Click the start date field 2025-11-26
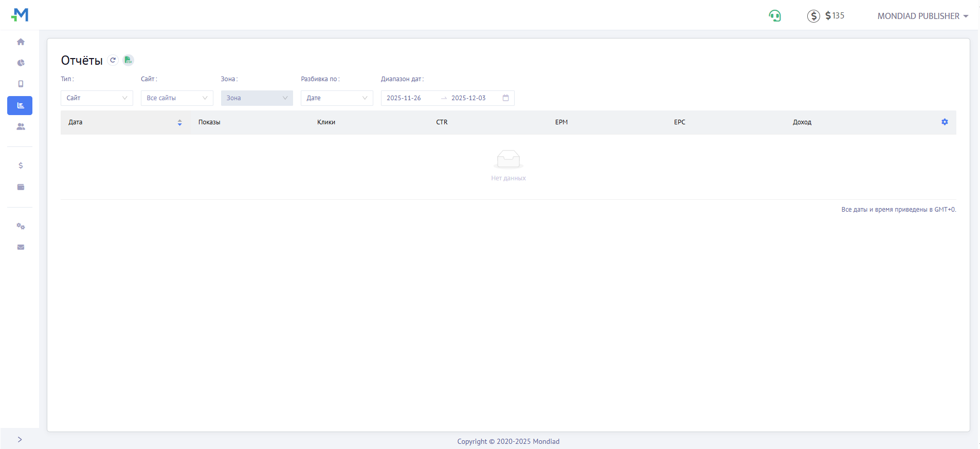Screen dimensions: 980x449 404,98
